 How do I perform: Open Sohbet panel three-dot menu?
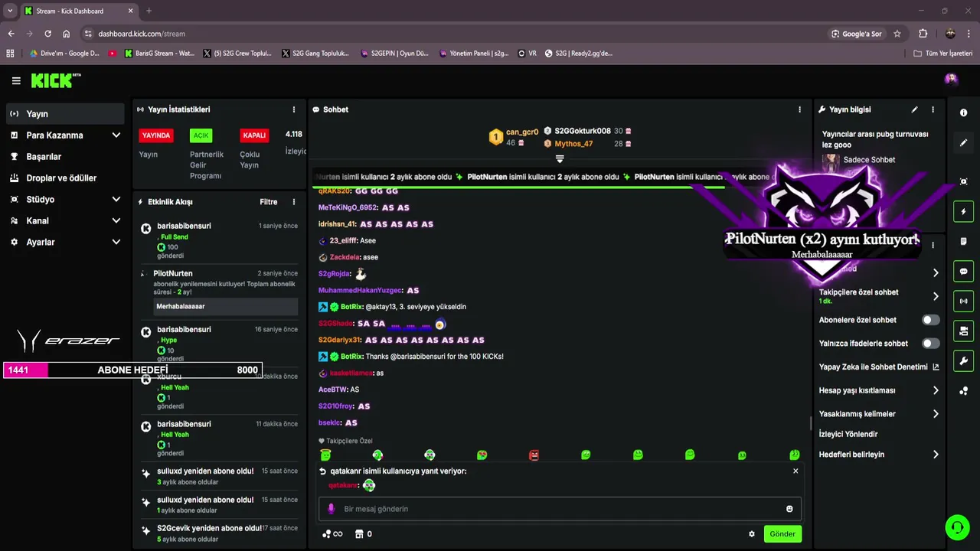tap(800, 109)
